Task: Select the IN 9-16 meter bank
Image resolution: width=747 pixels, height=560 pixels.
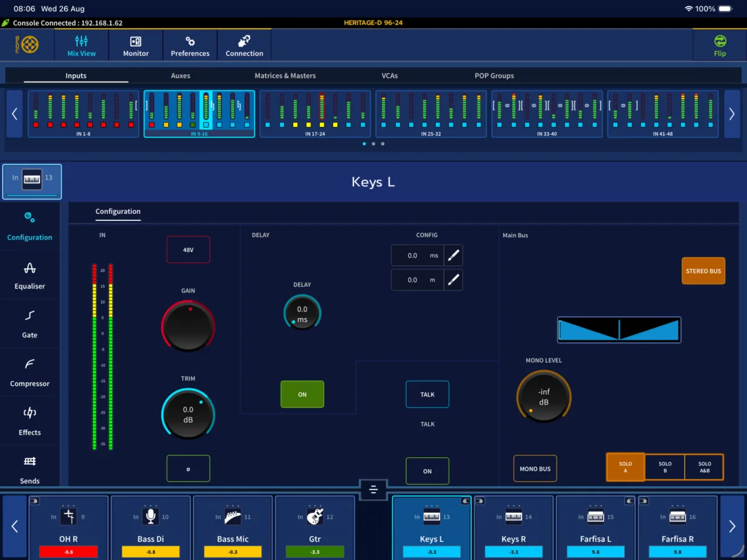Action: pos(199,114)
